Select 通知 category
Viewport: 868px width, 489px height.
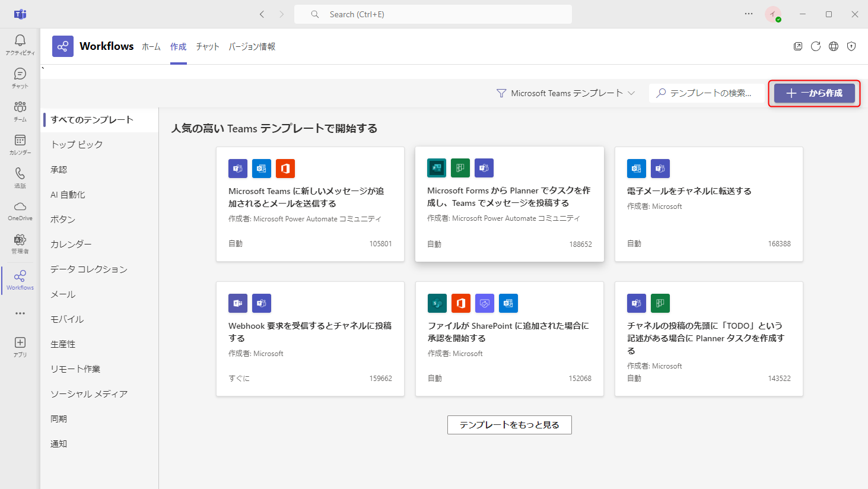click(100, 444)
